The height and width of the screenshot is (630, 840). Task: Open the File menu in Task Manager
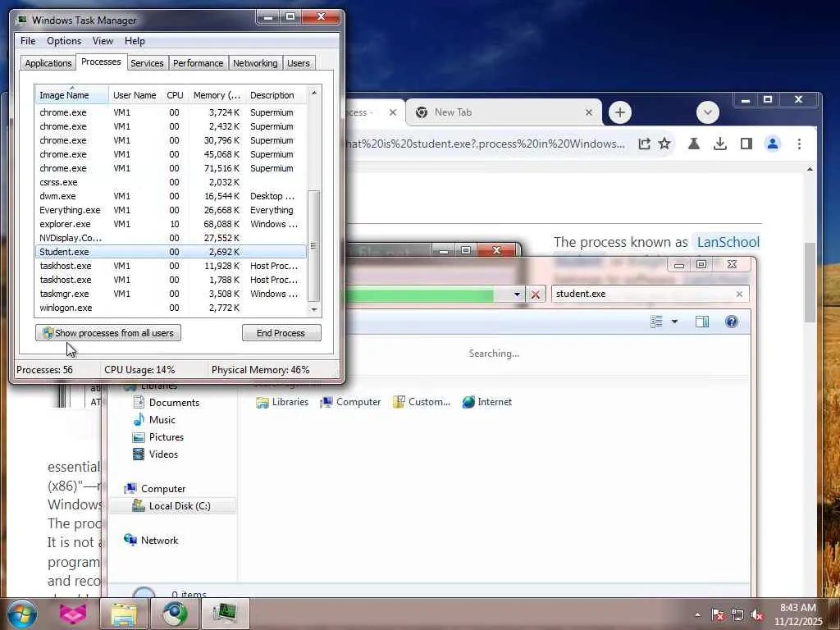[x=28, y=41]
